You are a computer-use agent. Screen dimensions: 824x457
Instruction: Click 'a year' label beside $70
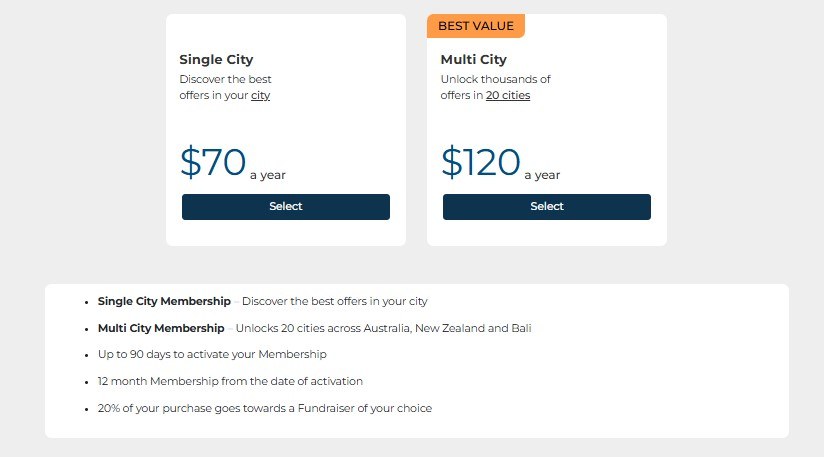click(267, 175)
